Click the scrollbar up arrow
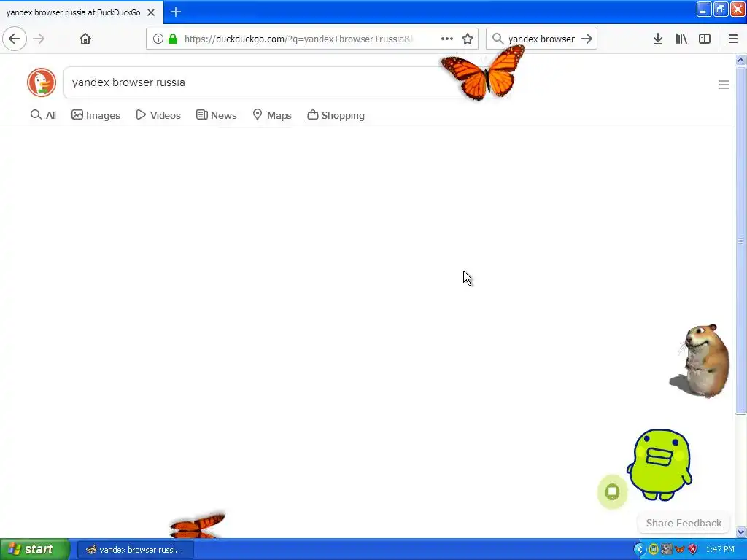The image size is (747, 560). [741, 60]
